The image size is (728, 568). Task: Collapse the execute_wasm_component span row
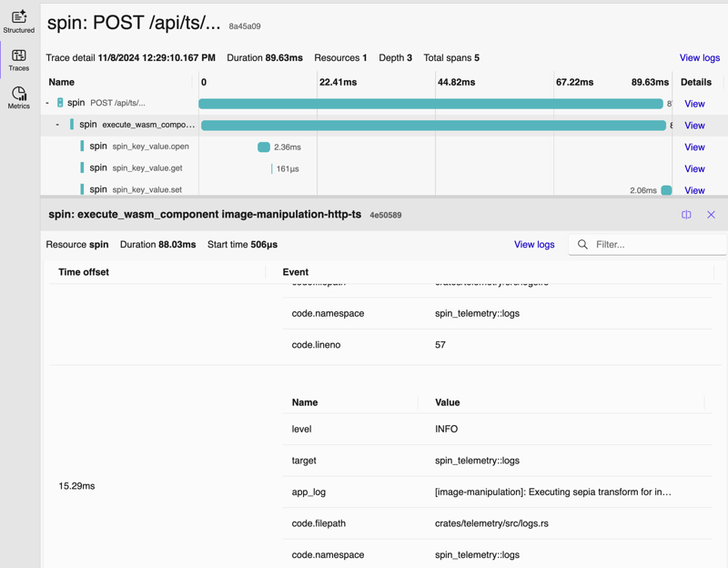pyautogui.click(x=57, y=125)
